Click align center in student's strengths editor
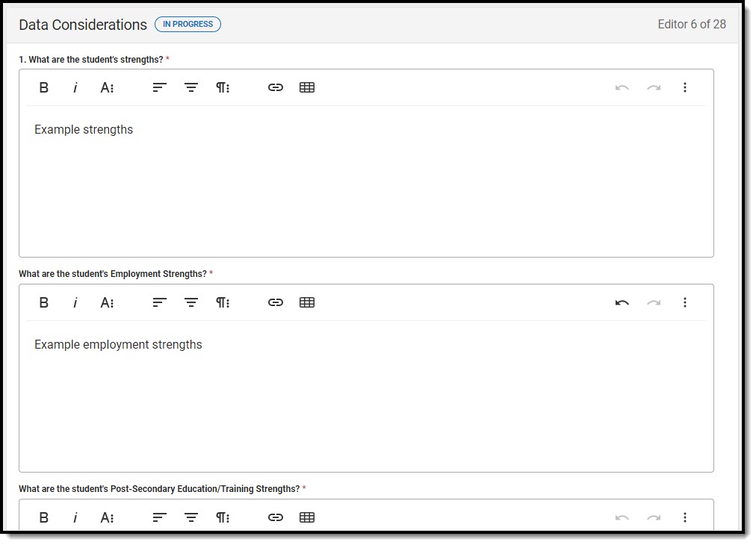This screenshot has height=545, width=756. [191, 87]
